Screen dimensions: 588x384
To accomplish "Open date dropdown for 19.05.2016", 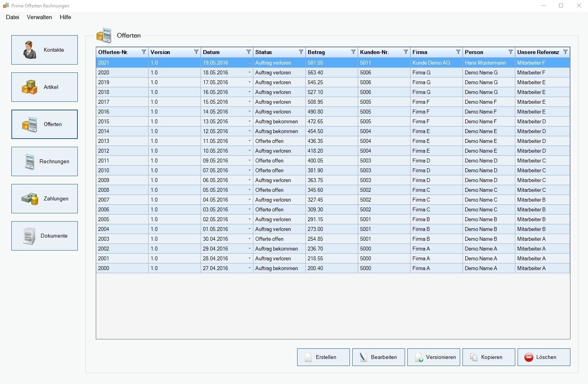I will (249, 63).
